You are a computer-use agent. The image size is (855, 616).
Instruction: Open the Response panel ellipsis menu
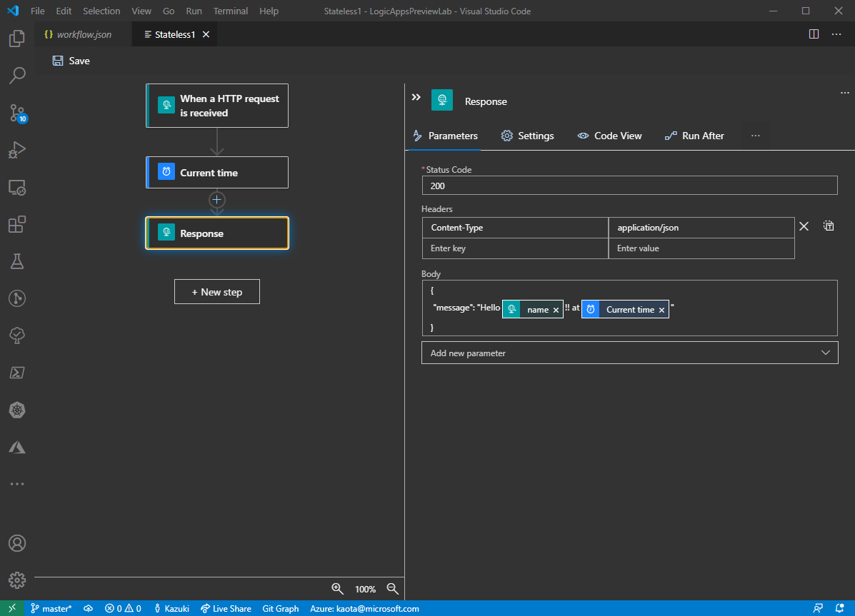[x=844, y=93]
